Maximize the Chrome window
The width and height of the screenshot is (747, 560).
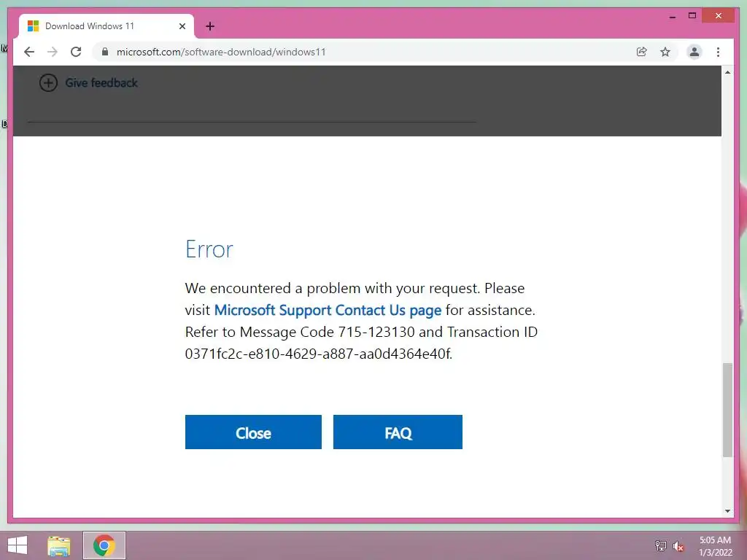[692, 16]
